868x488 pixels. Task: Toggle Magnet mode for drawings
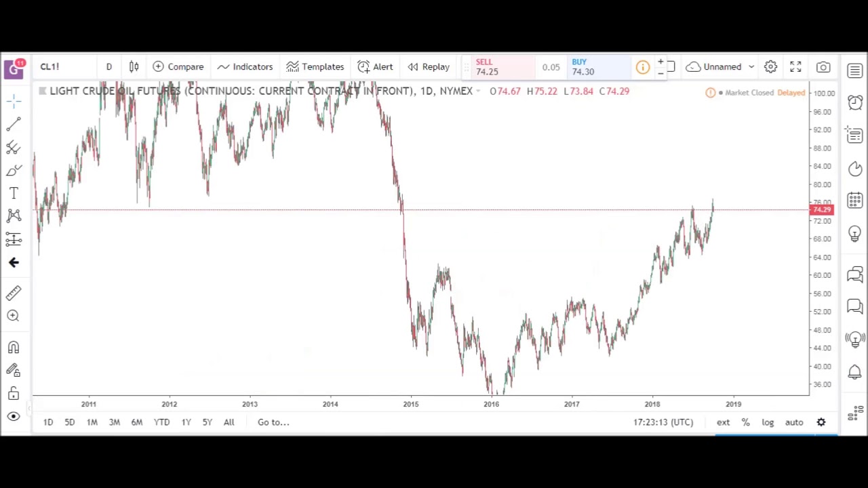[14, 347]
